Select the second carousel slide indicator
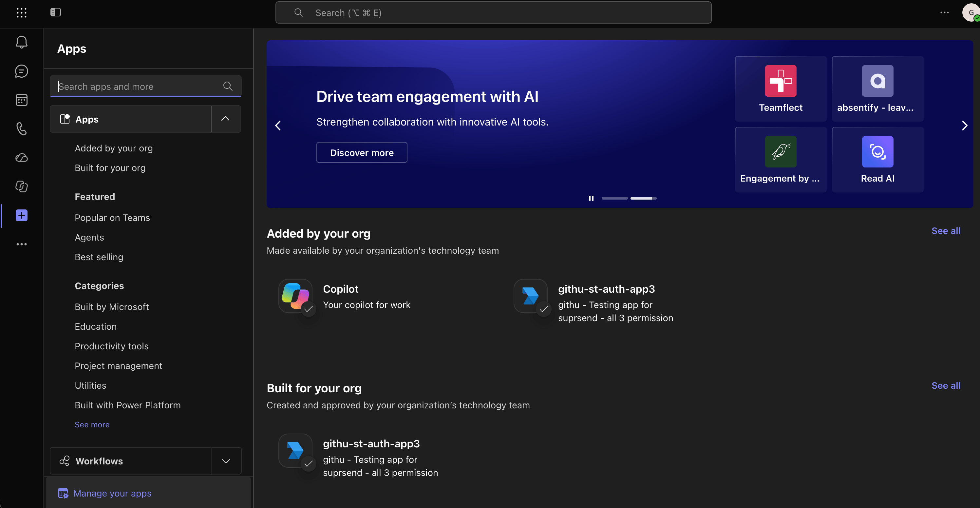 (x=643, y=198)
